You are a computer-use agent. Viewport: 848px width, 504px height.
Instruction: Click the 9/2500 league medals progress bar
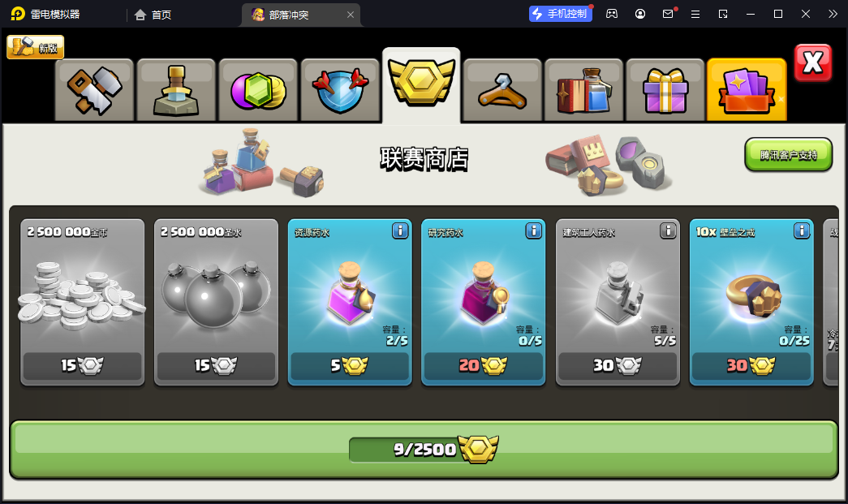pyautogui.click(x=424, y=450)
